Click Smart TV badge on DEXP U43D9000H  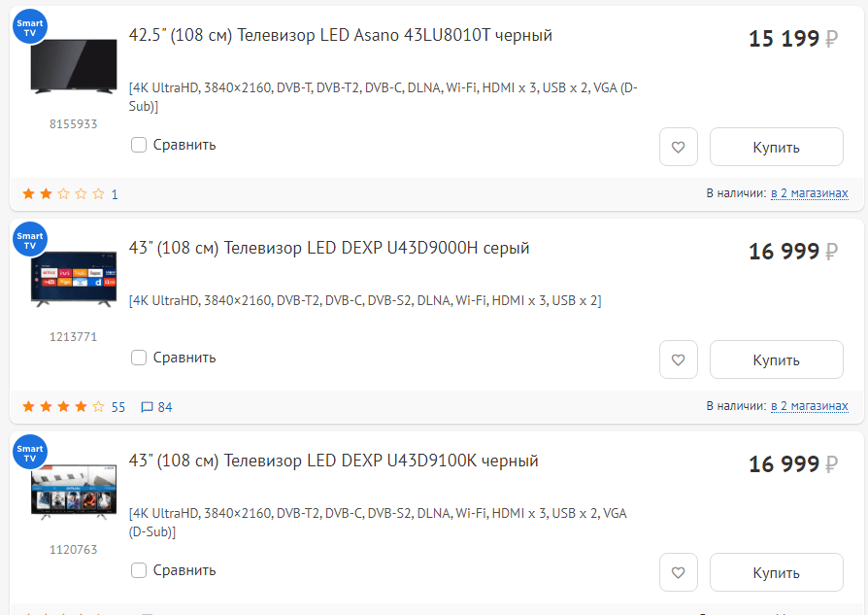click(x=30, y=240)
